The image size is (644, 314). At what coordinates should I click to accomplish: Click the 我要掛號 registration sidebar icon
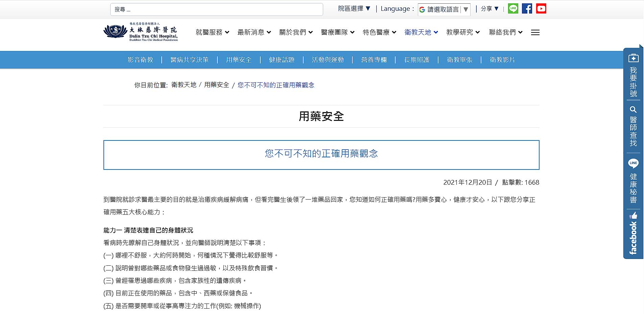(x=633, y=75)
